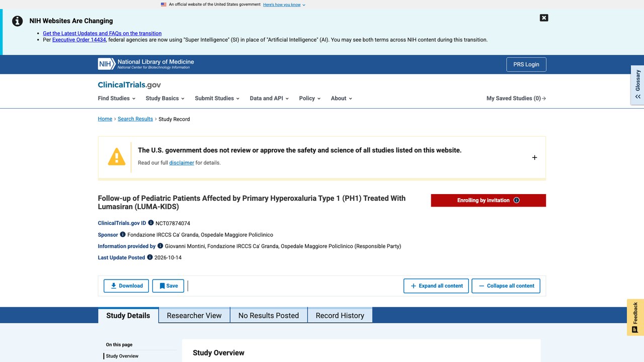Image resolution: width=644 pixels, height=362 pixels.
Task: Open the About dropdown menu
Action: [341, 99]
